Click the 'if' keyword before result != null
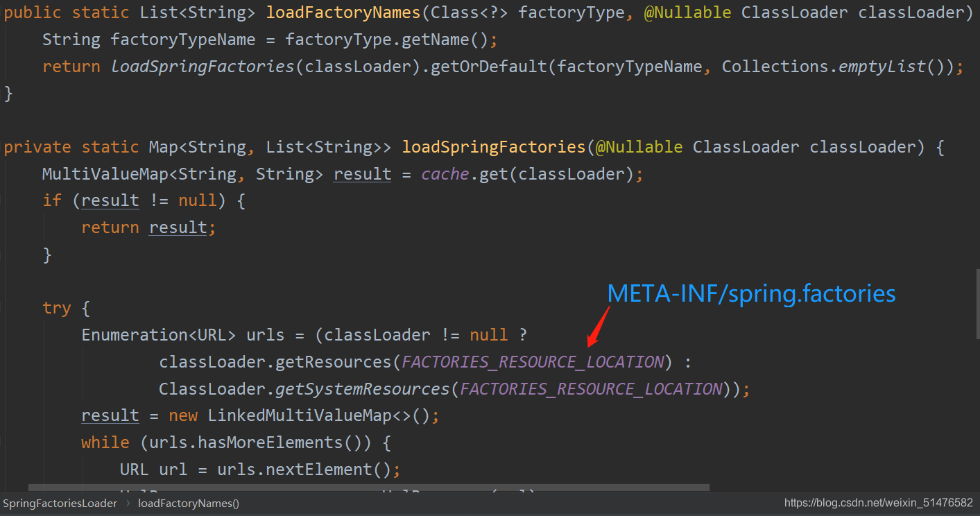980x516 pixels. click(52, 201)
